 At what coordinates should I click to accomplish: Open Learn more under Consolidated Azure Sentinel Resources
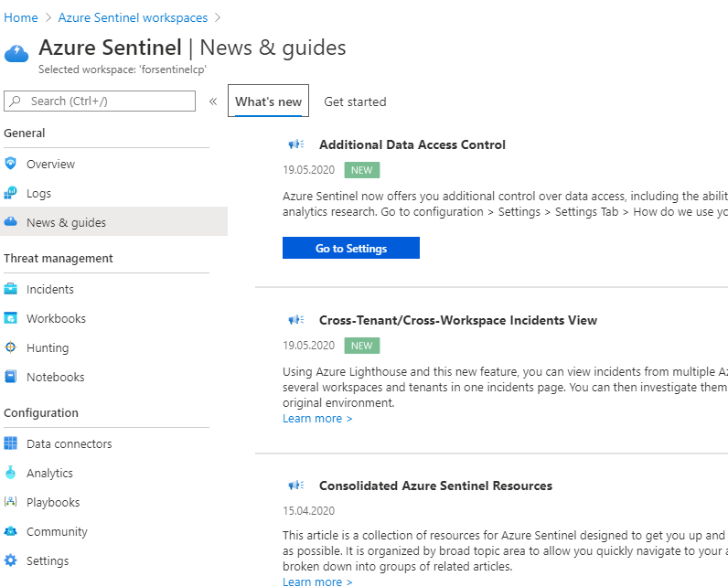[x=317, y=582]
